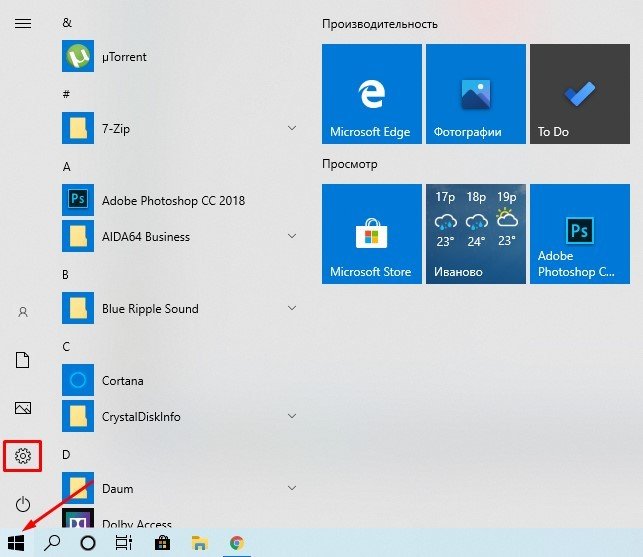Open the To Do tile
The image size is (643, 557).
coord(580,94)
